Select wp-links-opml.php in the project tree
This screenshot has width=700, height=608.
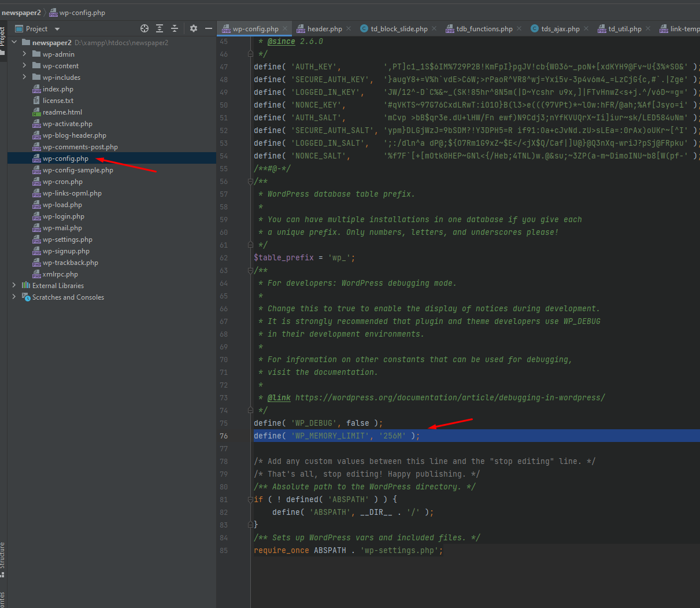pyautogui.click(x=72, y=193)
